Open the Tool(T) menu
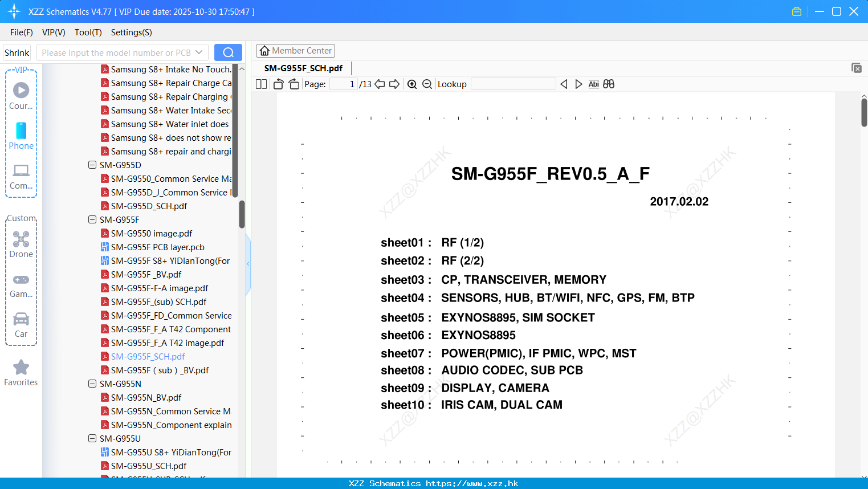Image resolution: width=868 pixels, height=489 pixels. [x=88, y=32]
